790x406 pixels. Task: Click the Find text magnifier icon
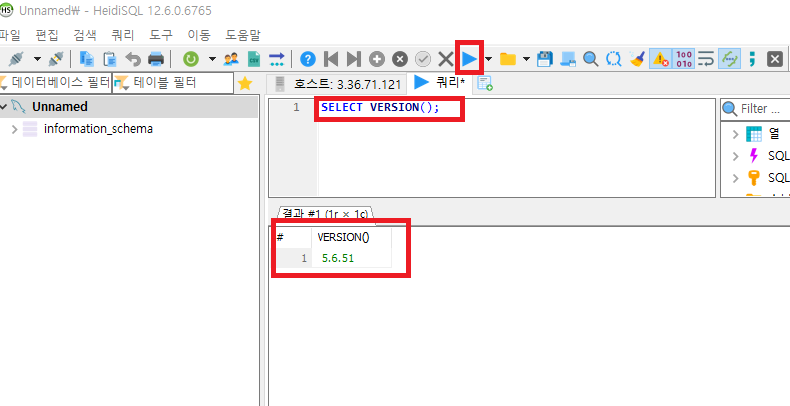click(x=590, y=59)
